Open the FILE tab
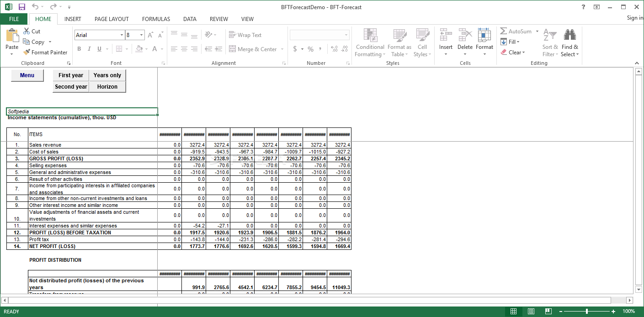This screenshot has width=644, height=317. 14,19
